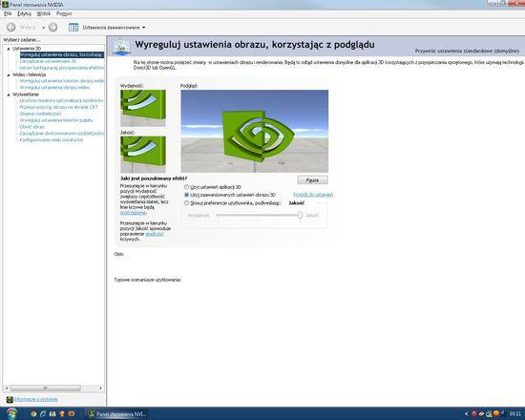Select Użyj ustawień aplikacji 3D radio button
525x420 pixels.
point(186,187)
